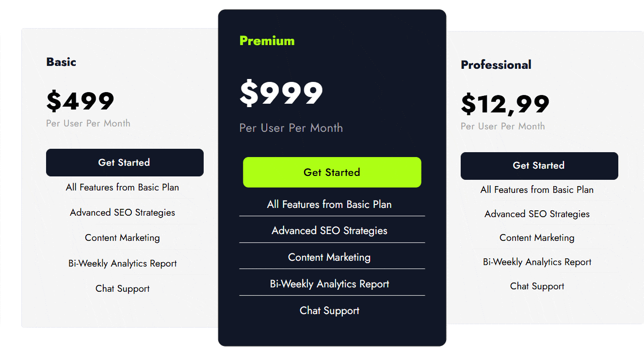Click Per User Per Month under $999
This screenshot has height=347, width=644.
click(x=291, y=128)
